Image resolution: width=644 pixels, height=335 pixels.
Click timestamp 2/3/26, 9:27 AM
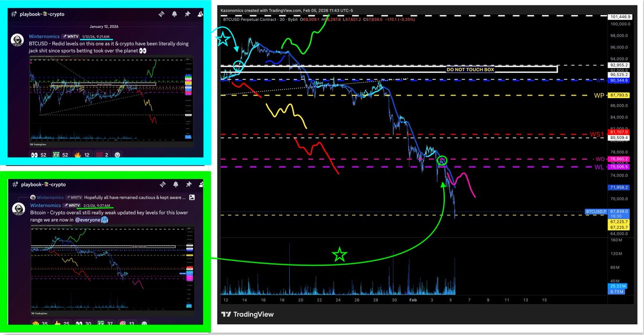click(x=97, y=205)
